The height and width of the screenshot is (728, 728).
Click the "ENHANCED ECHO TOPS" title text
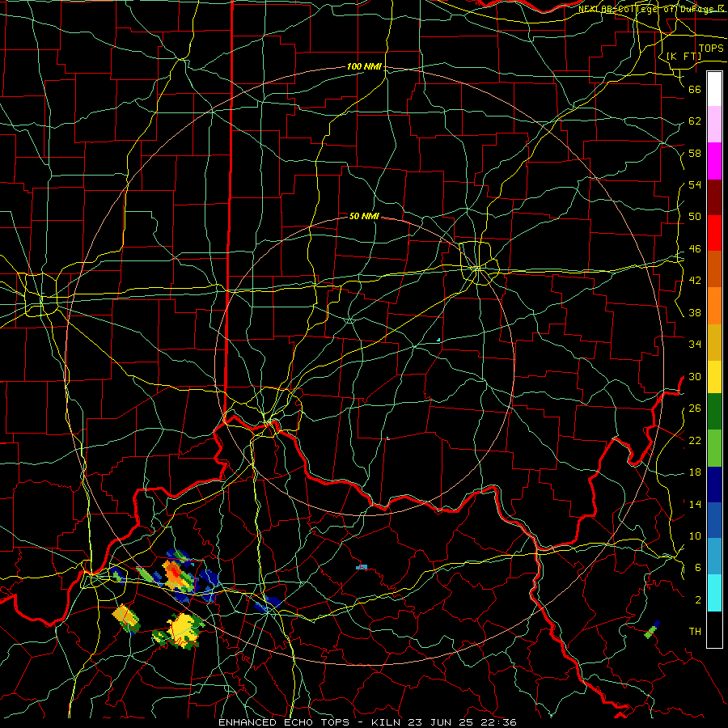coord(283,722)
